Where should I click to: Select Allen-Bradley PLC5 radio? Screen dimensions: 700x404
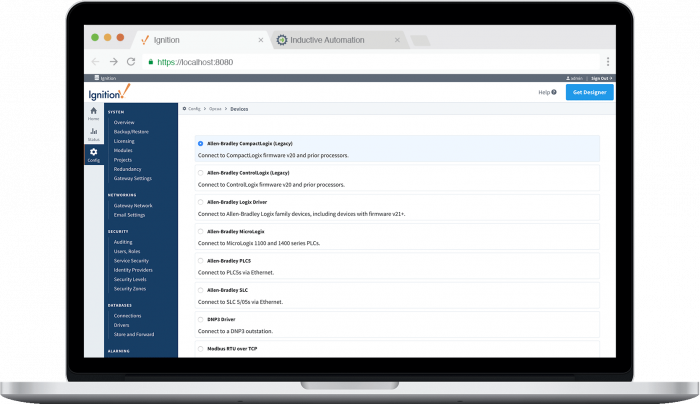200,261
